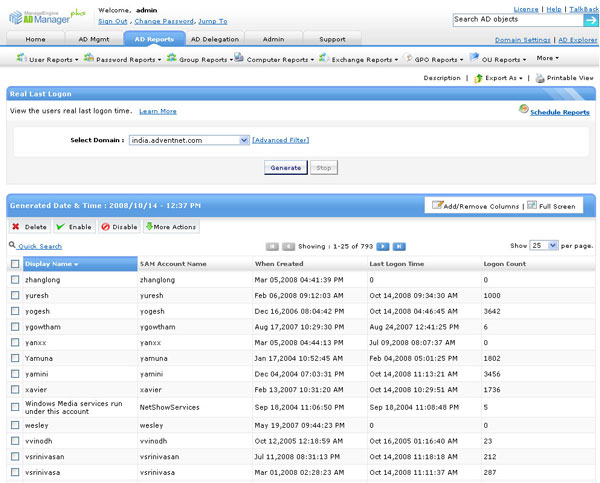Viewport: 600px width, 483px height.
Task: Expand the More Actions menu
Action: (171, 227)
